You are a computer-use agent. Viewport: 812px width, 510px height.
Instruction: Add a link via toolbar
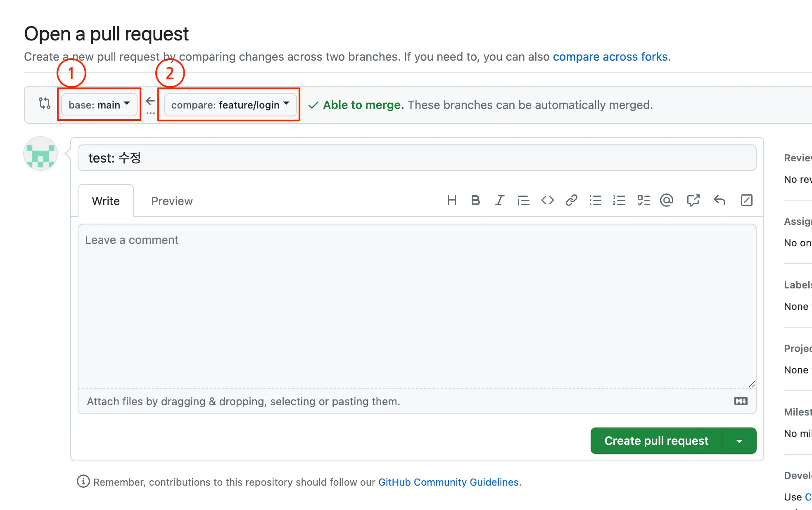tap(571, 201)
